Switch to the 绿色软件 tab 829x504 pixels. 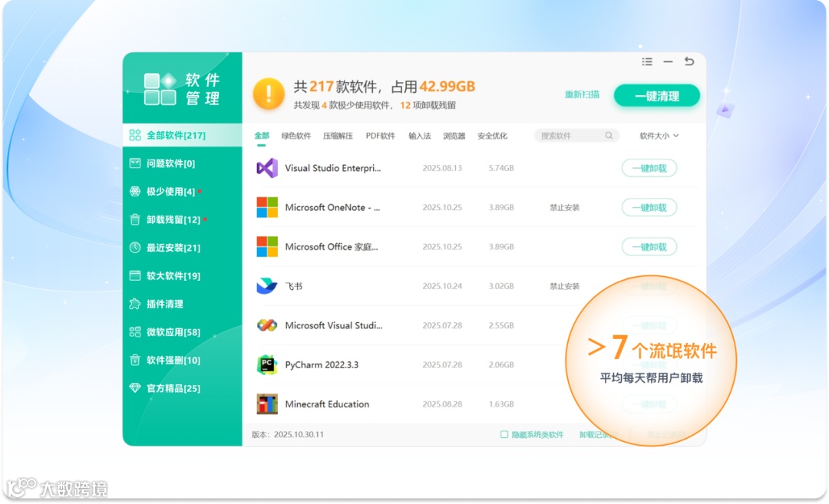[x=296, y=136]
